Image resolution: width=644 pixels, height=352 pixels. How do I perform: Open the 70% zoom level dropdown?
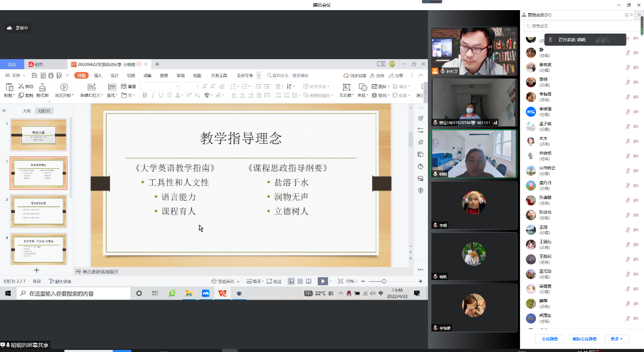point(352,281)
